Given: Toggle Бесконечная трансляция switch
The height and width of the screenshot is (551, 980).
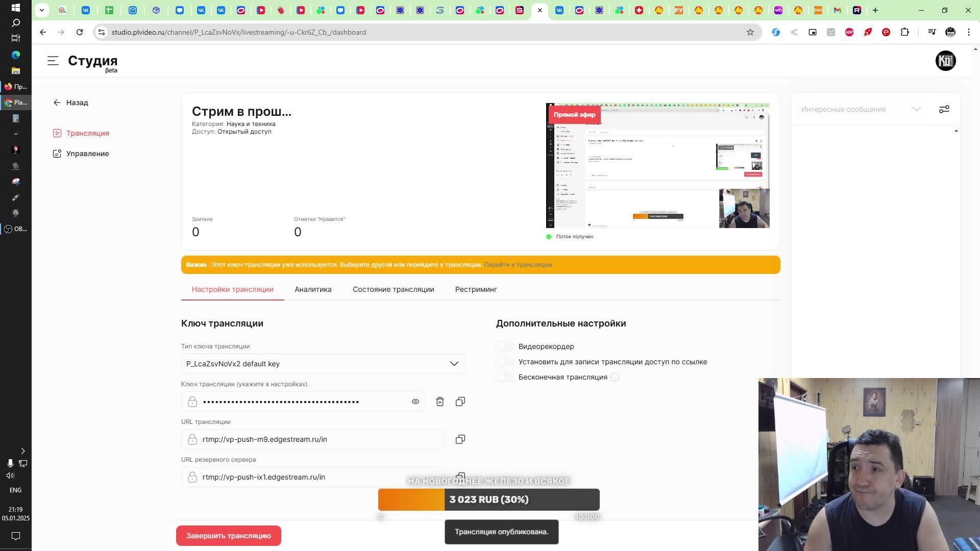Looking at the screenshot, I should [504, 377].
